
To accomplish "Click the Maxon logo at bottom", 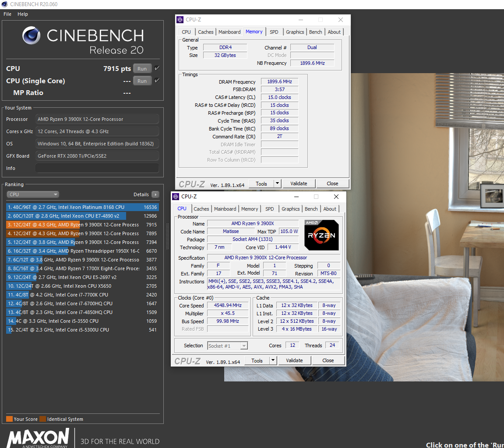I will click(x=38, y=437).
